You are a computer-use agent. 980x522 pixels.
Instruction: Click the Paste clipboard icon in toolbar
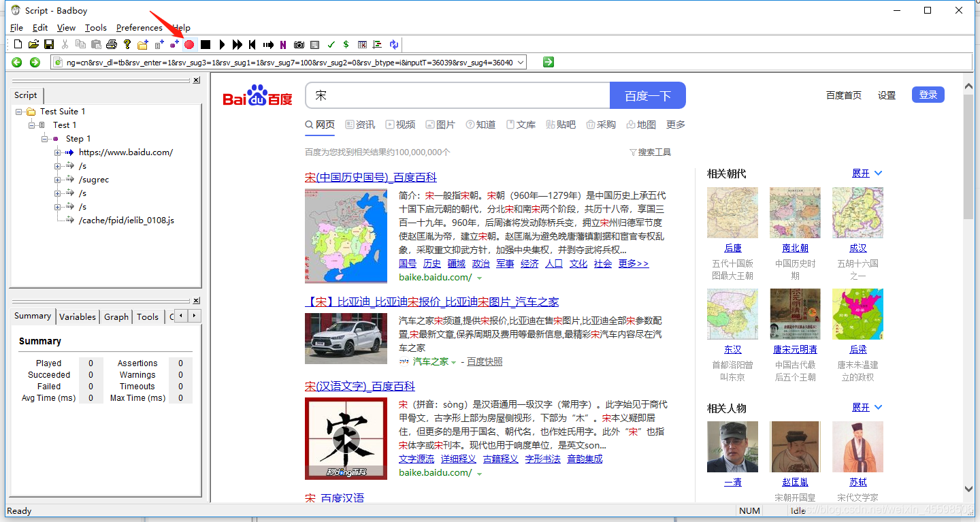point(96,44)
